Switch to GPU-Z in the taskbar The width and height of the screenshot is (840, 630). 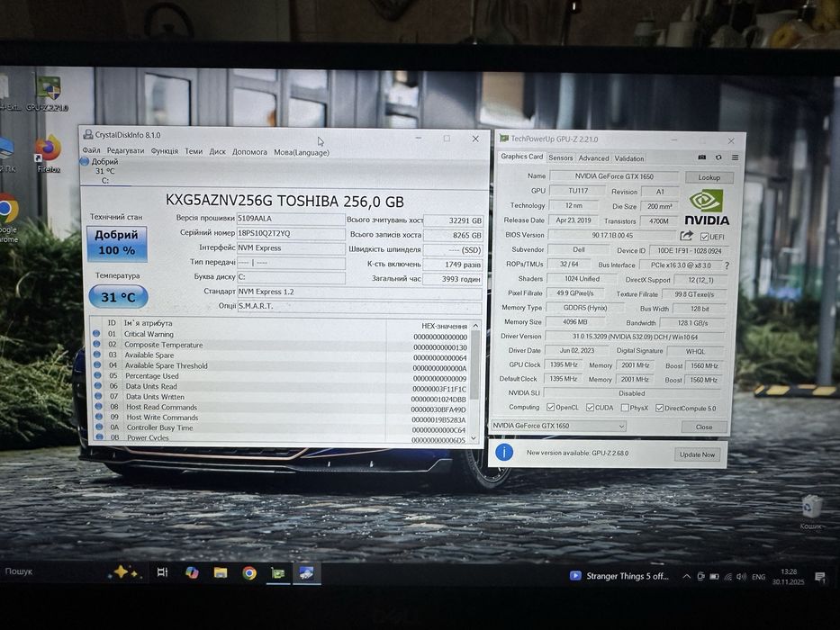277,573
